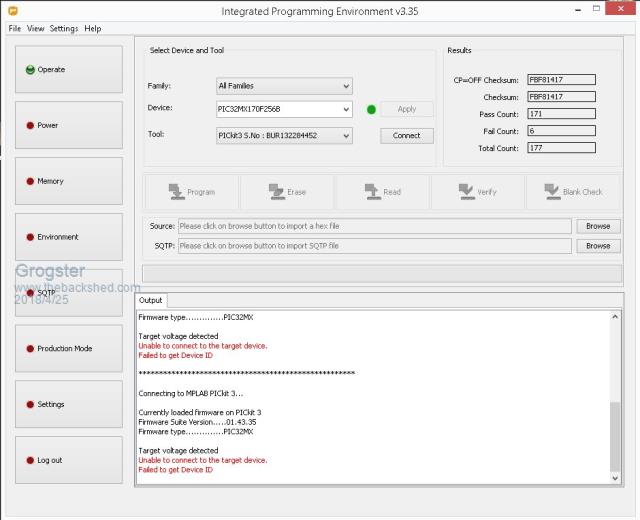Open the Environment section
Viewport: 640px width, 520px height.
tap(69, 237)
